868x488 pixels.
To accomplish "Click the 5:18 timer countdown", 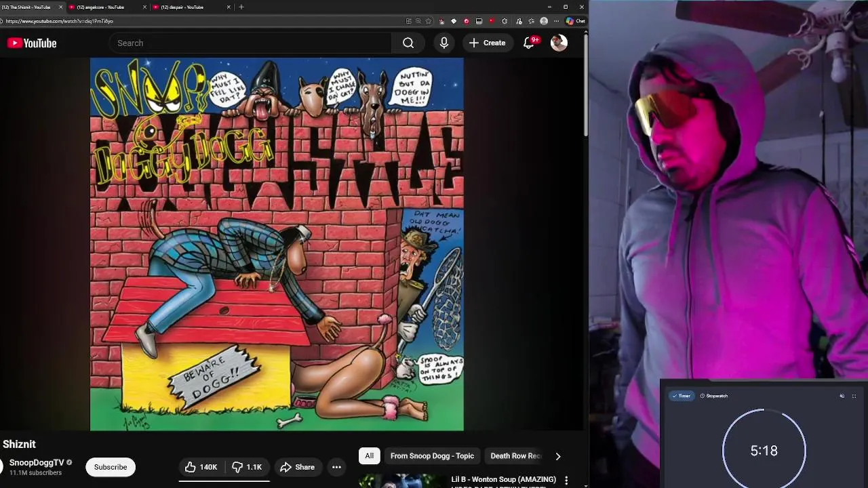I will (764, 451).
